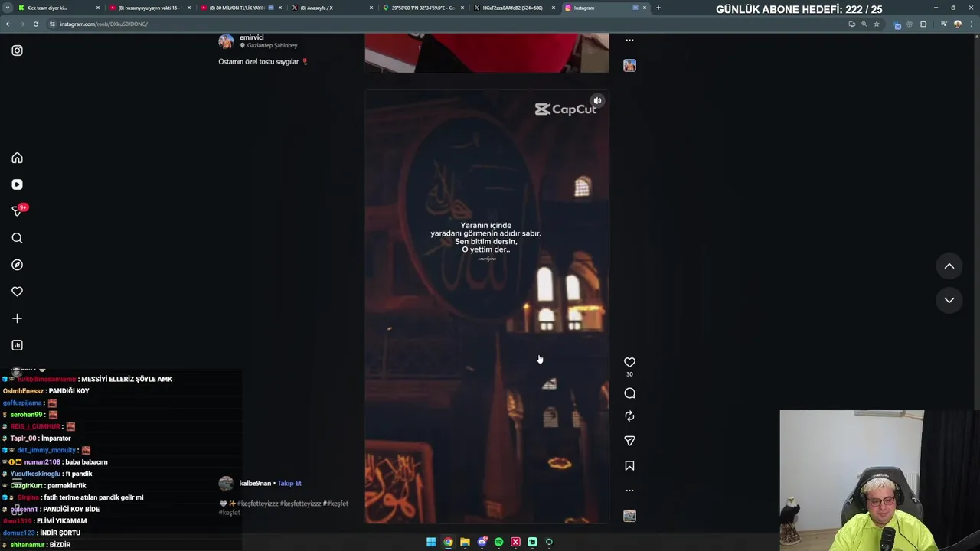Open Instagram home from sidebar

point(17,158)
